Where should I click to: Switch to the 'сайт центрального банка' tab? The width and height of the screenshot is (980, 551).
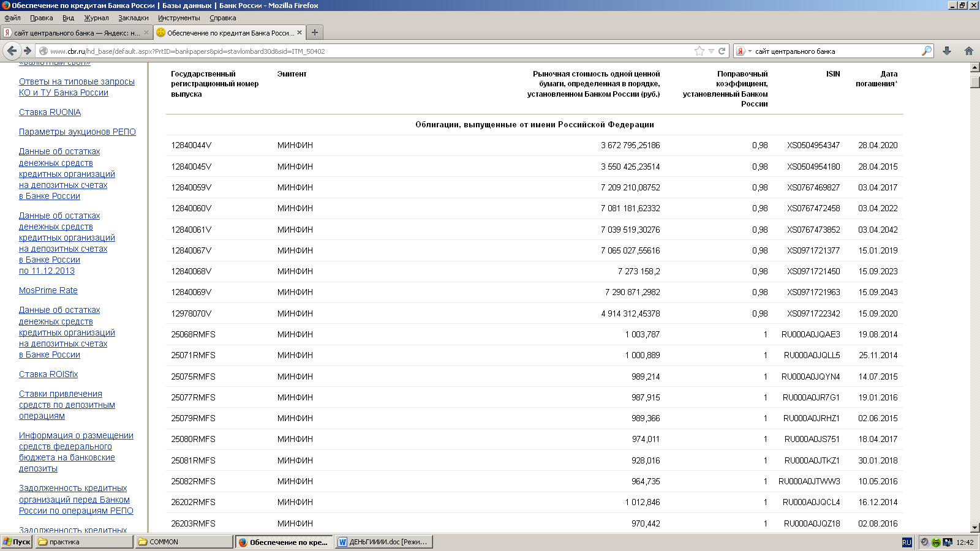click(76, 32)
